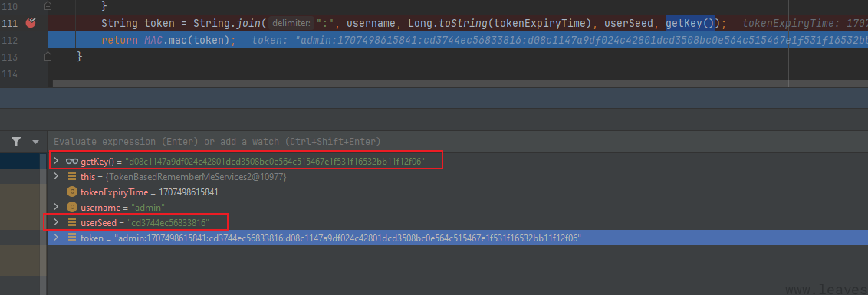Open the variables filter icon
This screenshot has height=295, width=868.
pos(16,142)
